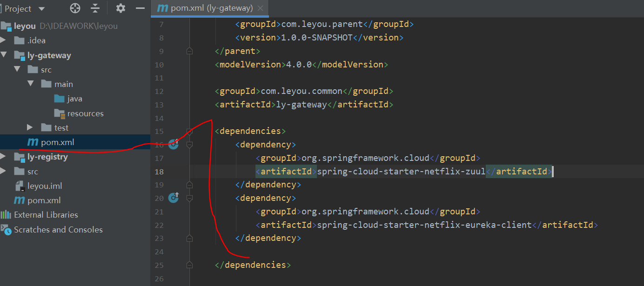Click on text spring-cloud-starter-netflix-eureka-client
This screenshot has height=286, width=644.
coord(424,225)
